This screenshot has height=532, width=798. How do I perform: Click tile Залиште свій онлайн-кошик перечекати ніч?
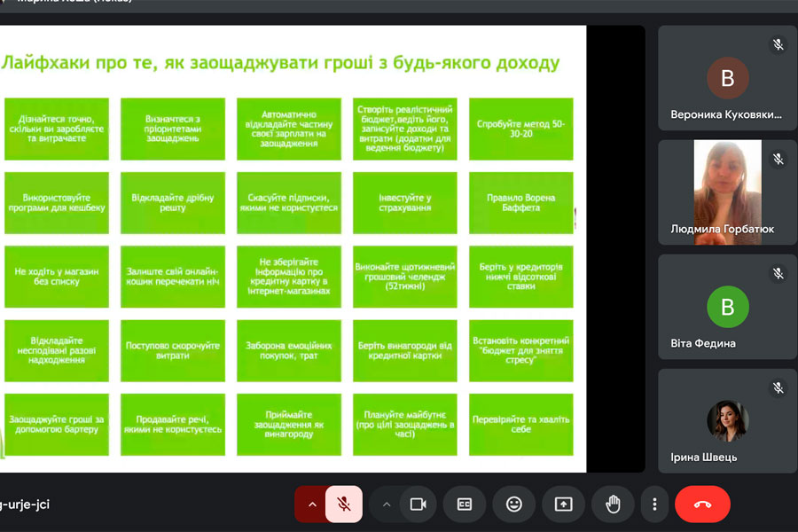173,277
